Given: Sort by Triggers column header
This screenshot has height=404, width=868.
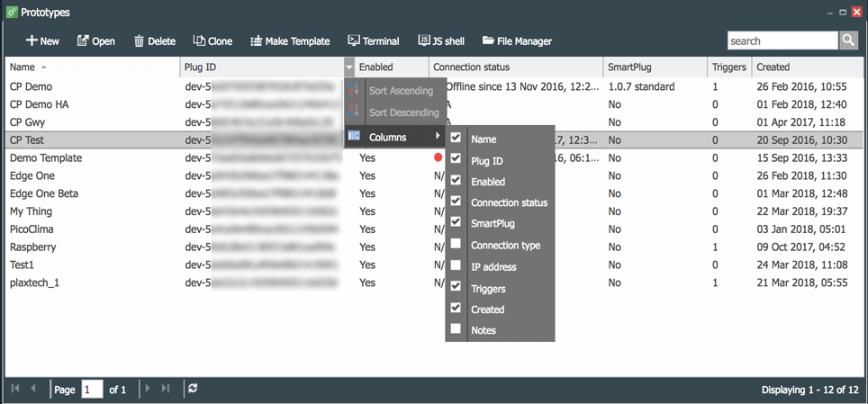Looking at the screenshot, I should click(730, 67).
